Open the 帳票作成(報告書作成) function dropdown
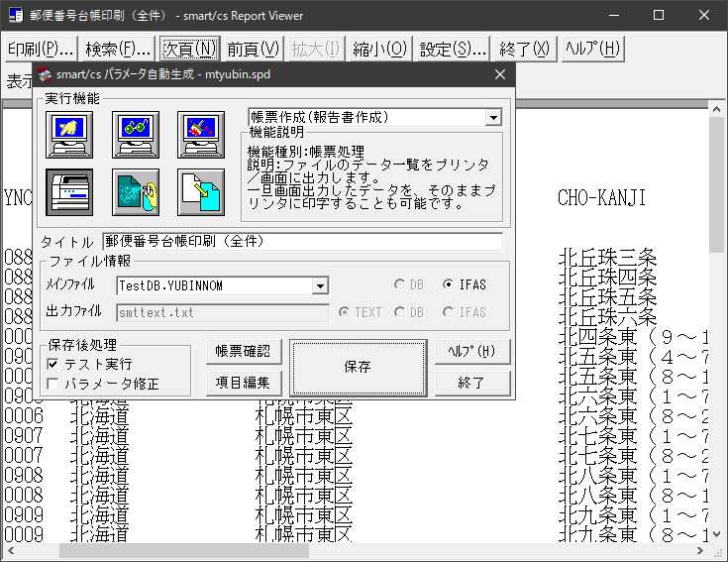This screenshot has height=562, width=728. [493, 118]
